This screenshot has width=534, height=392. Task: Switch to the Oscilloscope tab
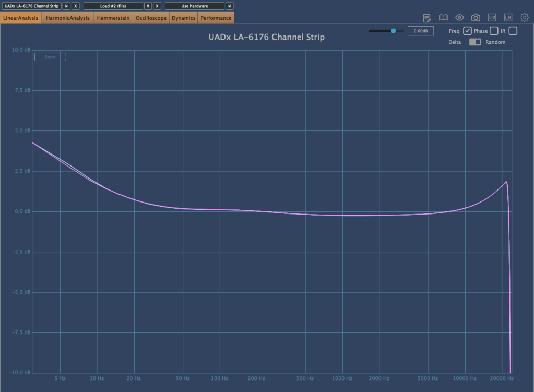151,18
